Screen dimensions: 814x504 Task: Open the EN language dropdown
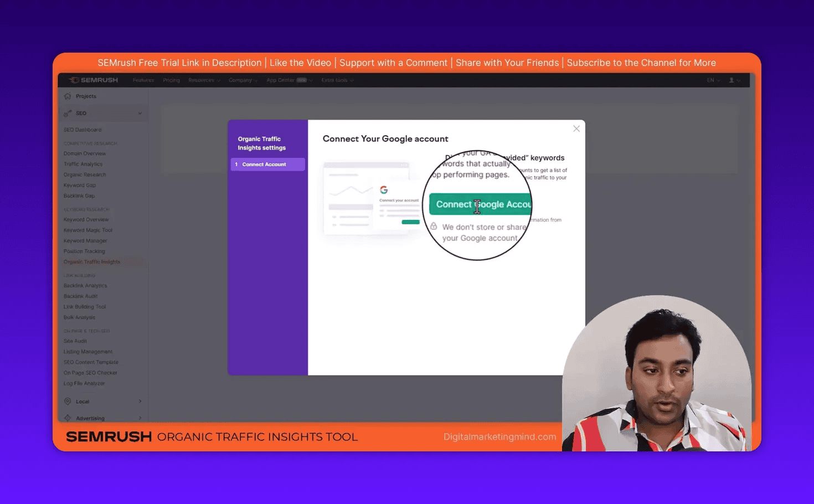tap(713, 80)
